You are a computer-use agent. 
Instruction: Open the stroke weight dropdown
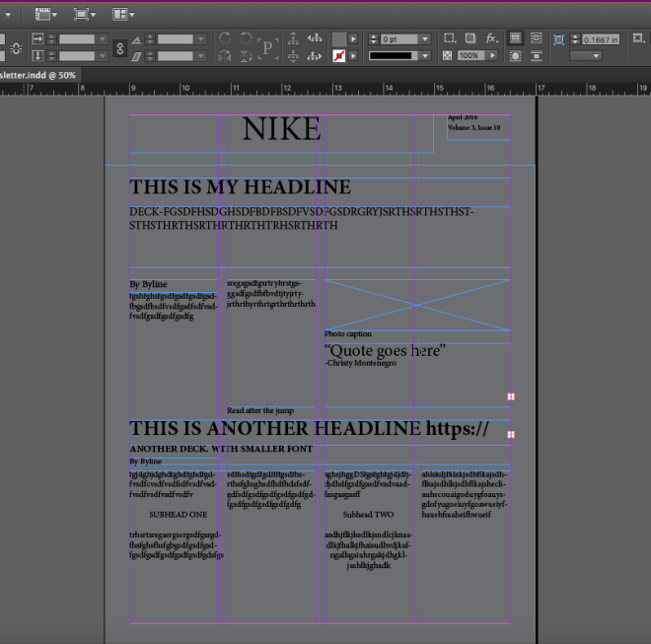pos(425,39)
